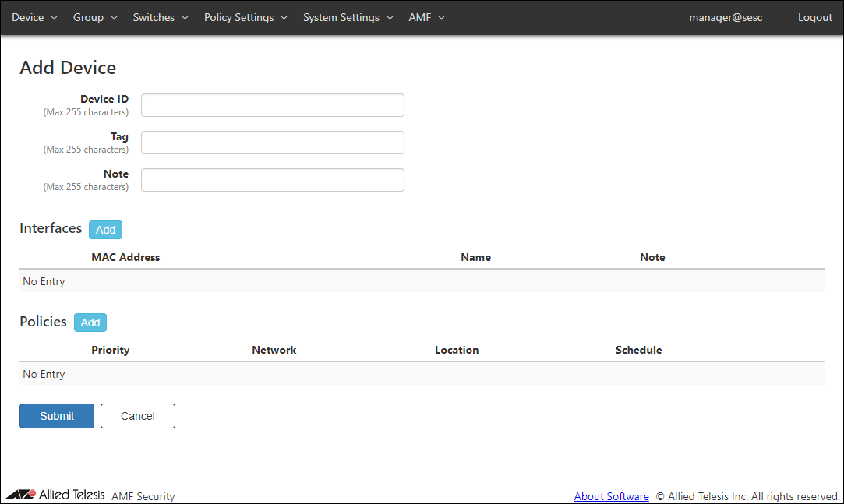This screenshot has height=504, width=844.
Task: Open the System Settings menu
Action: [x=348, y=17]
